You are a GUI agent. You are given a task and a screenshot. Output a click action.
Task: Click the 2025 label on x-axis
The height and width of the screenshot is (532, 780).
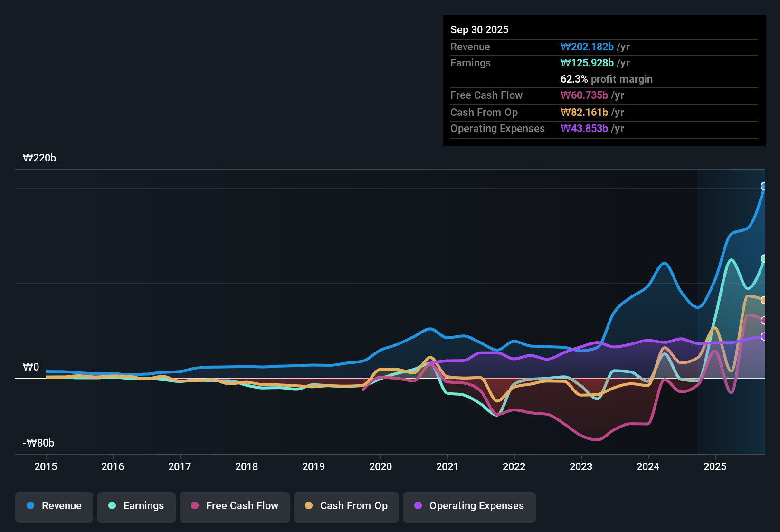point(716,467)
